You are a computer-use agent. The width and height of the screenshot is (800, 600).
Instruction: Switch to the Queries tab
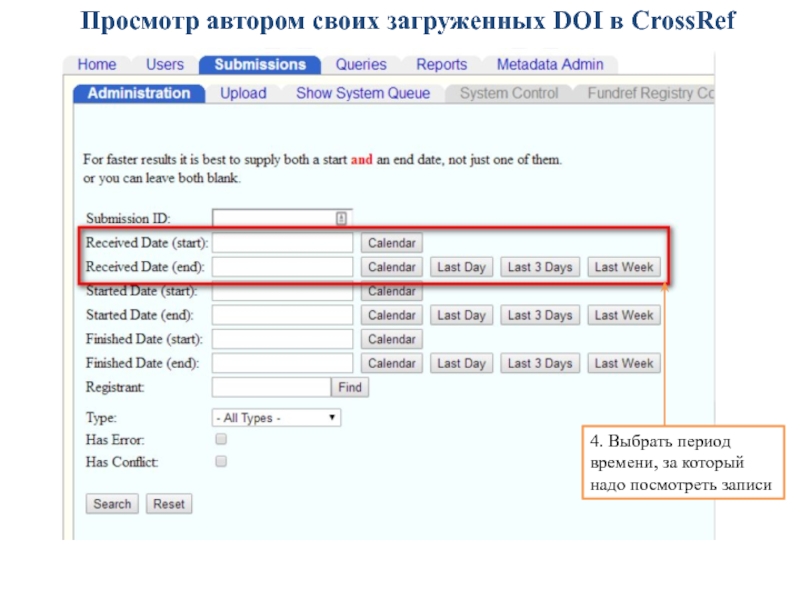pos(361,65)
